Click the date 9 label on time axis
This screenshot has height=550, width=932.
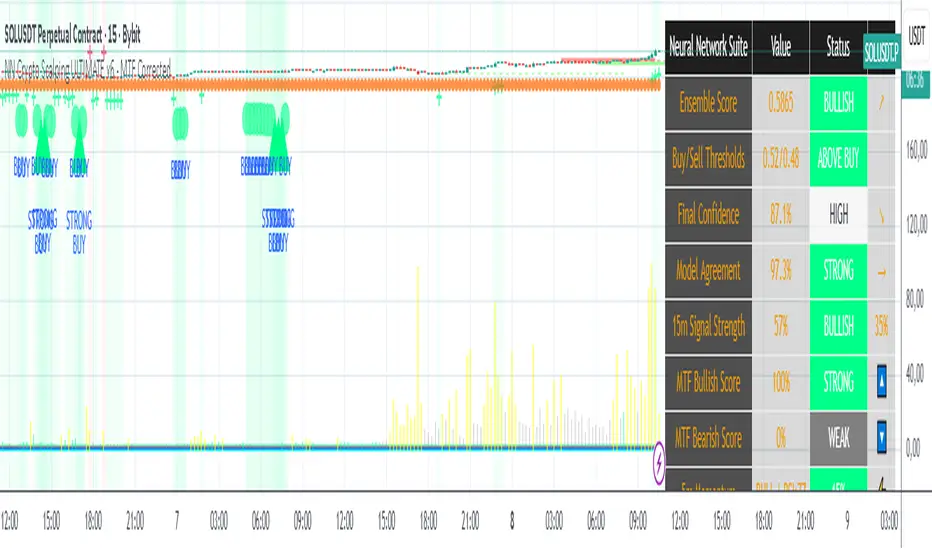[847, 521]
